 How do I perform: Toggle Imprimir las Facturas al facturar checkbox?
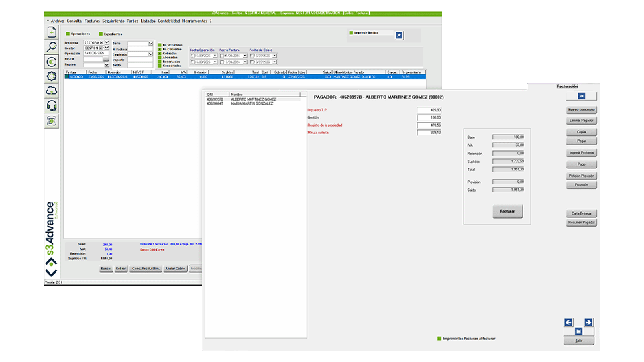pyautogui.click(x=439, y=339)
